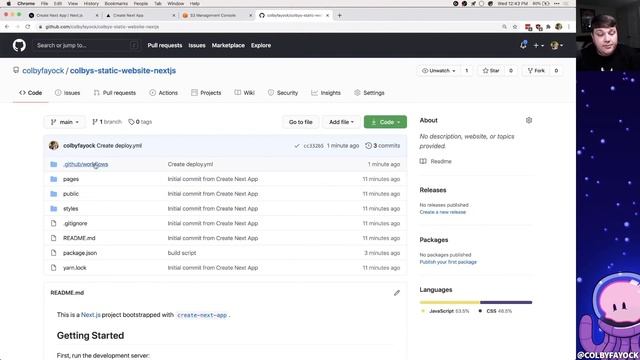Click the commit status checkmark icon

pos(297,146)
